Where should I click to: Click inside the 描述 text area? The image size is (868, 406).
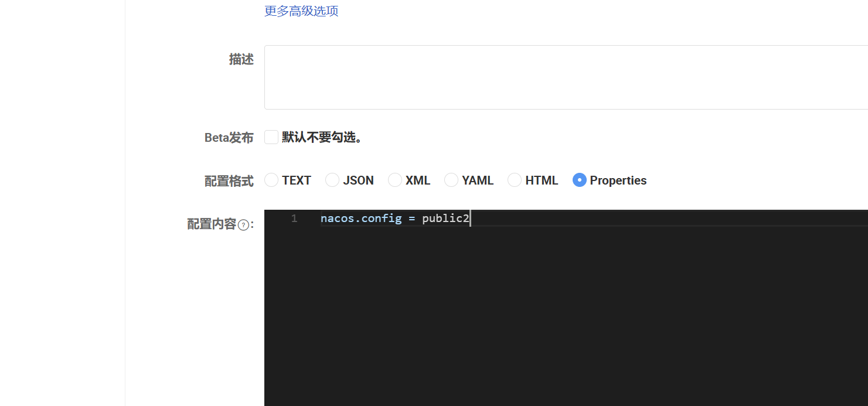click(x=566, y=77)
